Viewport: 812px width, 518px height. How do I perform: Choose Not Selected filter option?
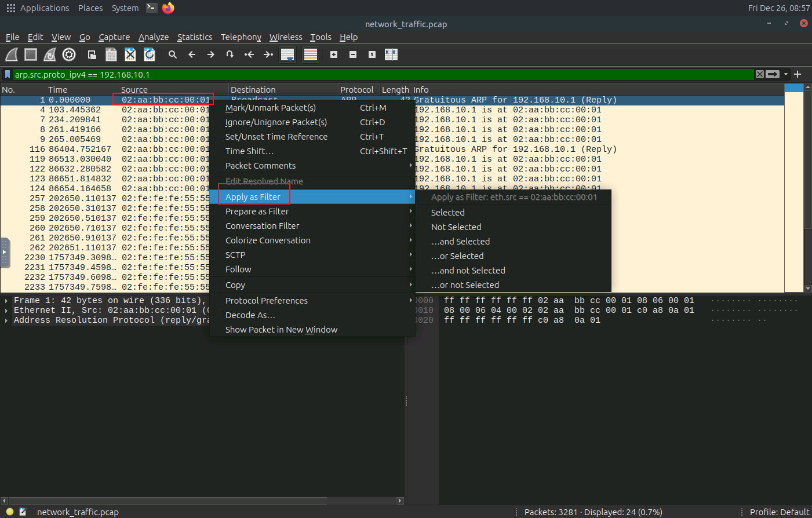(x=513, y=227)
